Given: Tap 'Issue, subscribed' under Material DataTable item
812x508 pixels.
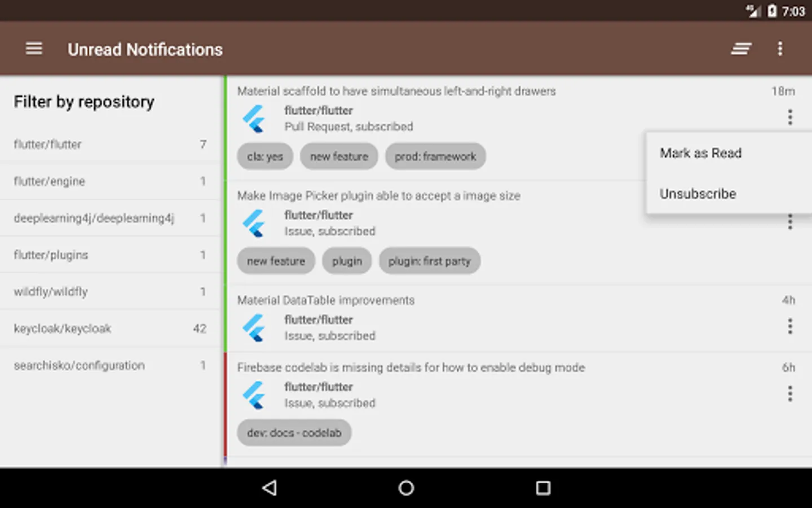Looking at the screenshot, I should pyautogui.click(x=330, y=336).
